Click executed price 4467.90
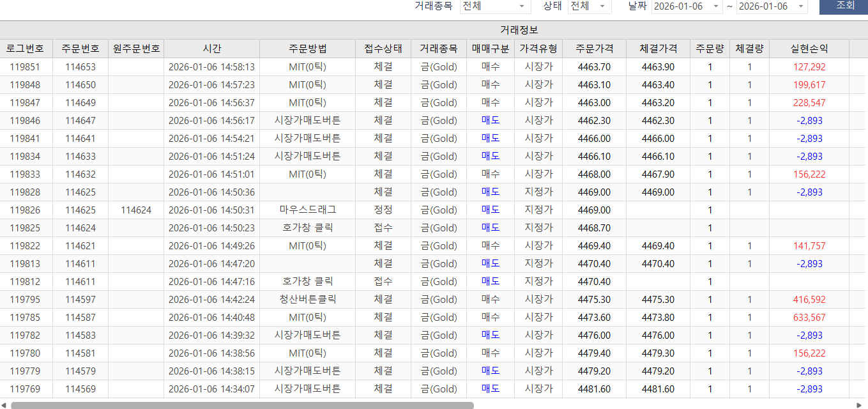 click(x=658, y=174)
